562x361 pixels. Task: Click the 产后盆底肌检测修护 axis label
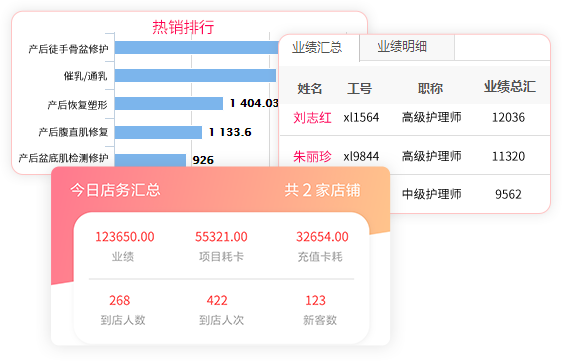pos(63,158)
